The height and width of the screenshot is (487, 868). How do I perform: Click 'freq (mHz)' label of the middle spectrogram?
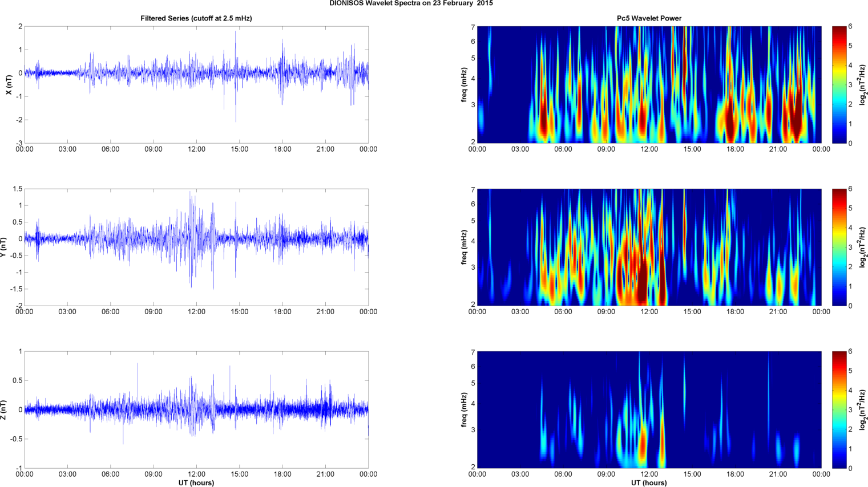tap(465, 247)
